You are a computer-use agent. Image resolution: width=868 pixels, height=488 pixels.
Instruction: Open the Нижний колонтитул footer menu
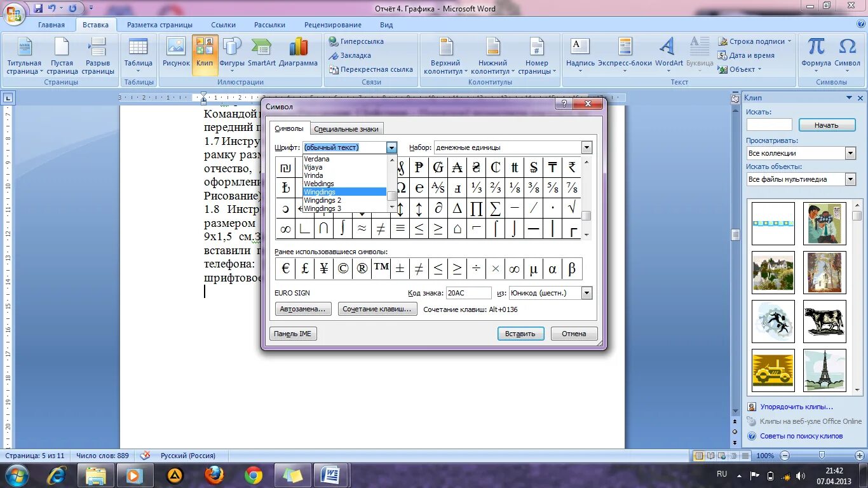coord(492,56)
